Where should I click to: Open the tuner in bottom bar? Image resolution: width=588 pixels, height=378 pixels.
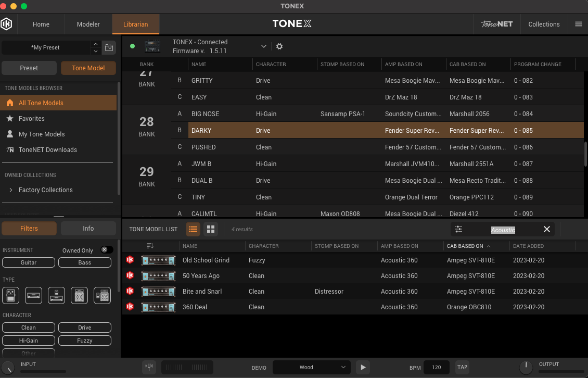tap(149, 367)
